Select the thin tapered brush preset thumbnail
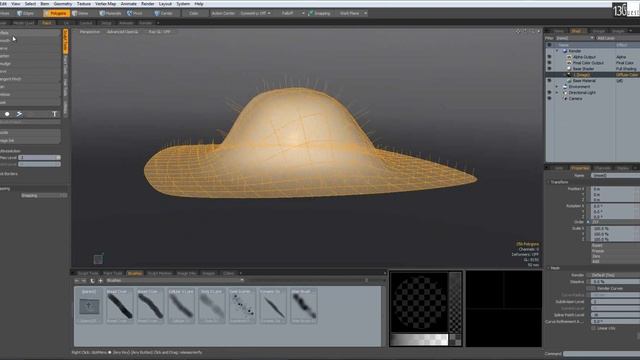Viewport: 640px width, 360px height. [x=273, y=306]
